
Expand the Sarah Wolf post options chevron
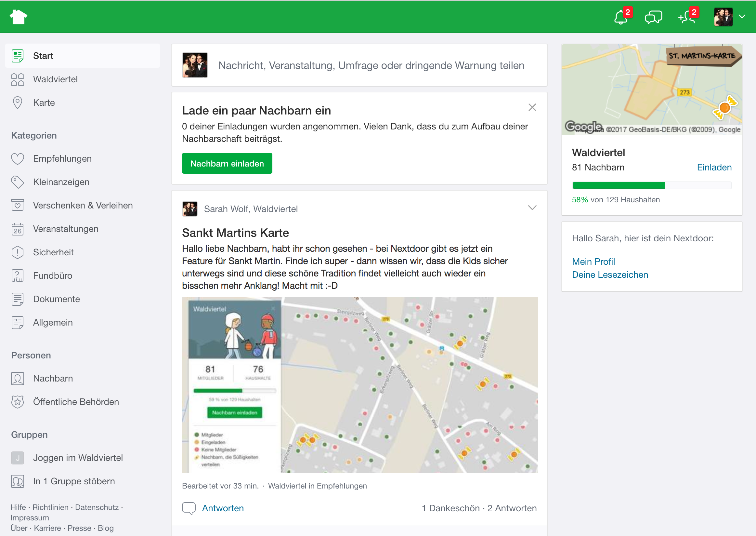click(532, 208)
